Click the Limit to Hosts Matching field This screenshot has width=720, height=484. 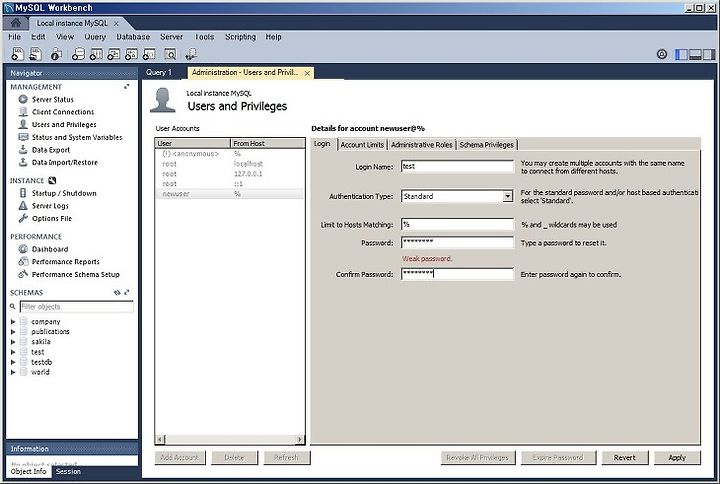(457, 225)
